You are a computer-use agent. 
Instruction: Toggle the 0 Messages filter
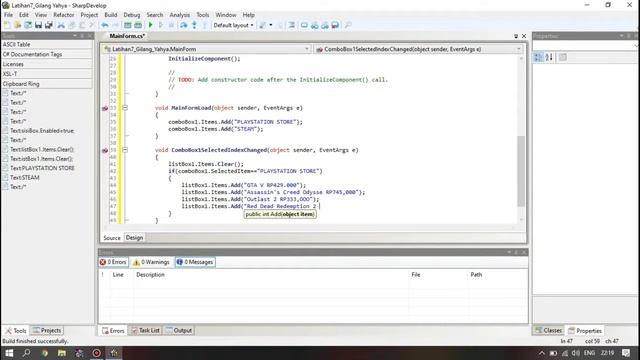(195, 262)
